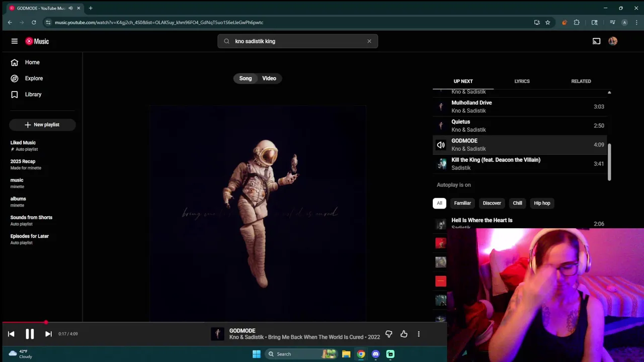The width and height of the screenshot is (644, 362).
Task: Select the UP NEXT tab
Action: (463, 81)
